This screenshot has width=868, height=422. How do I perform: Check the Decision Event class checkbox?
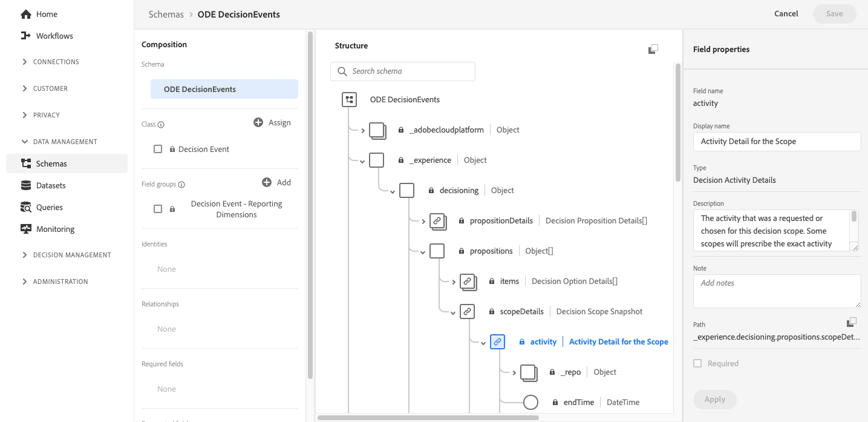(158, 149)
